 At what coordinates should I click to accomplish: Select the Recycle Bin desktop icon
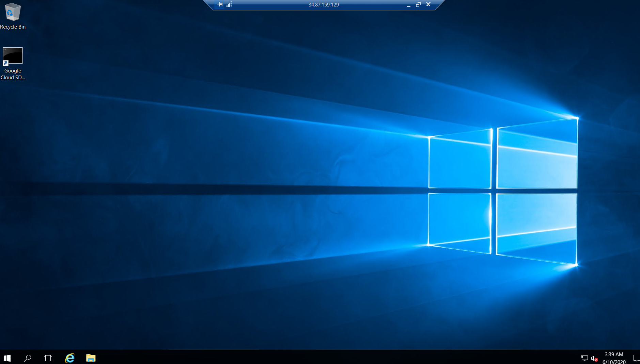tap(13, 12)
